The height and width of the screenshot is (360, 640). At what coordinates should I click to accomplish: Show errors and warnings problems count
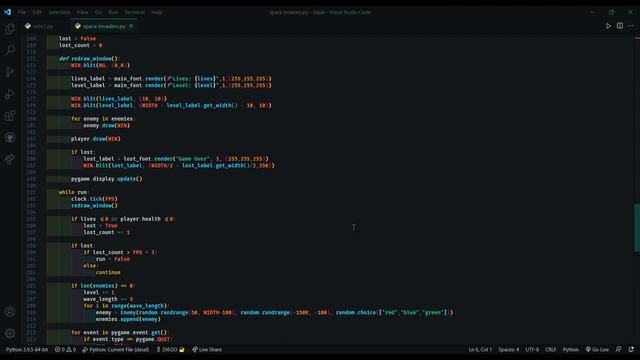click(x=65, y=349)
